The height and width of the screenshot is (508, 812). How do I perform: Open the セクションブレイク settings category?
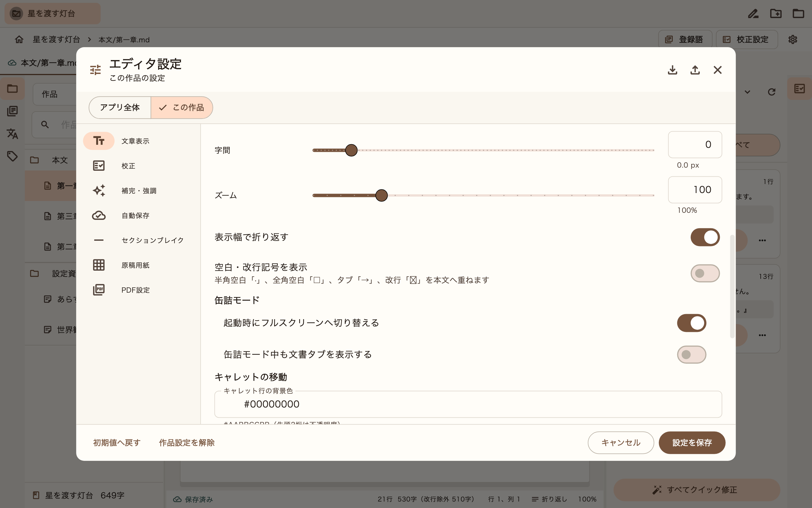pyautogui.click(x=138, y=240)
